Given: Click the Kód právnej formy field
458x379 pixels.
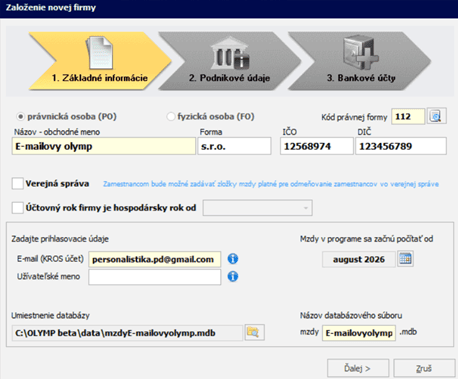Looking at the screenshot, I should click(408, 117).
